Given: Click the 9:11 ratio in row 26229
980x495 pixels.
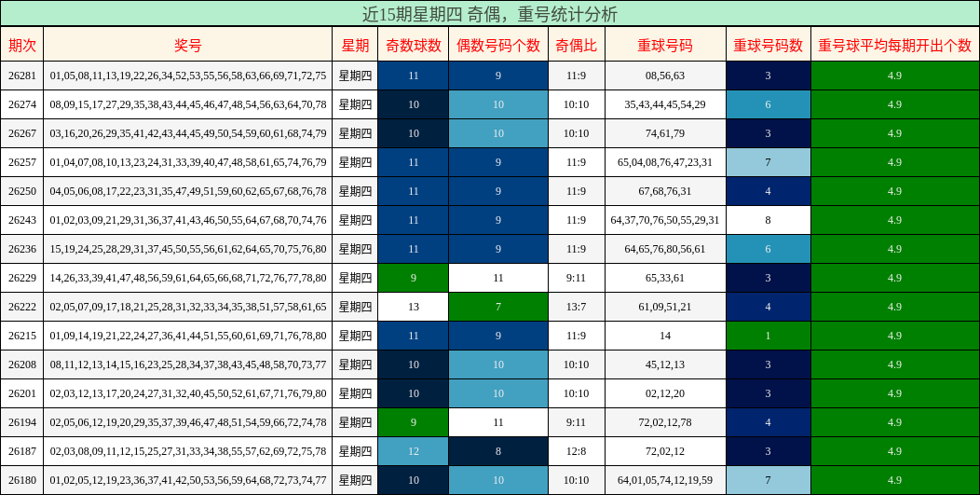Looking at the screenshot, I should pos(577,278).
